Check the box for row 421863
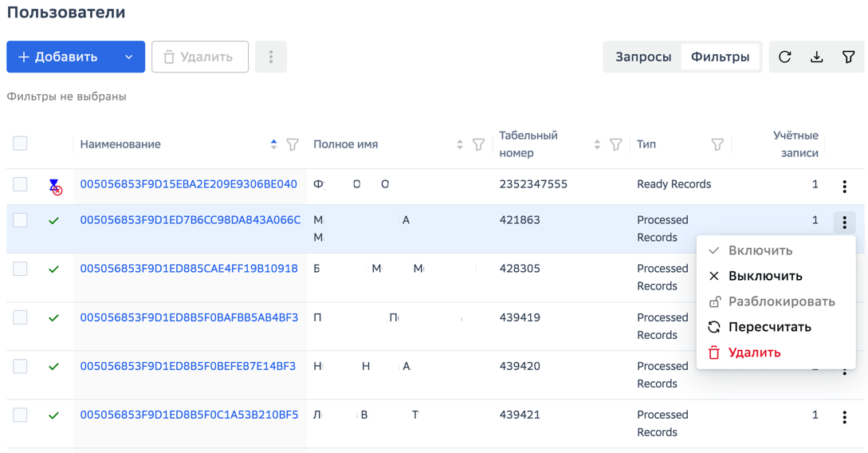Screen dimensions: 868x453 (x=20, y=220)
